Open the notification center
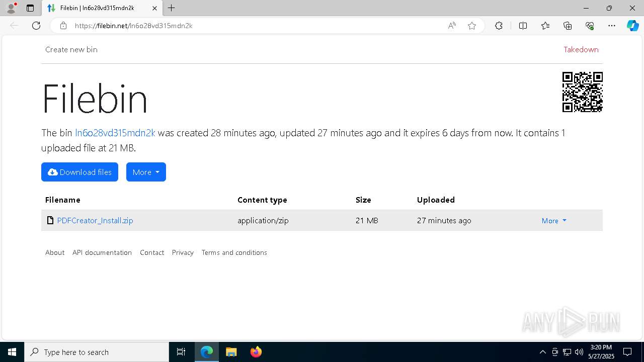The height and width of the screenshot is (362, 644). [x=627, y=352]
